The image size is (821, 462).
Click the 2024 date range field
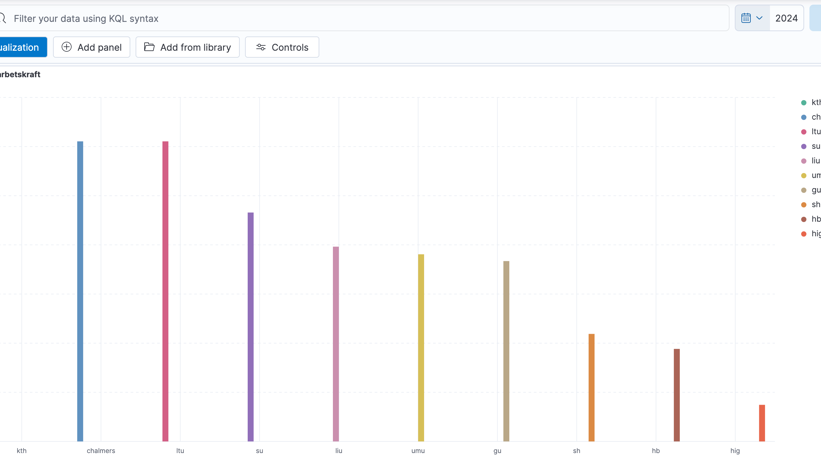786,18
